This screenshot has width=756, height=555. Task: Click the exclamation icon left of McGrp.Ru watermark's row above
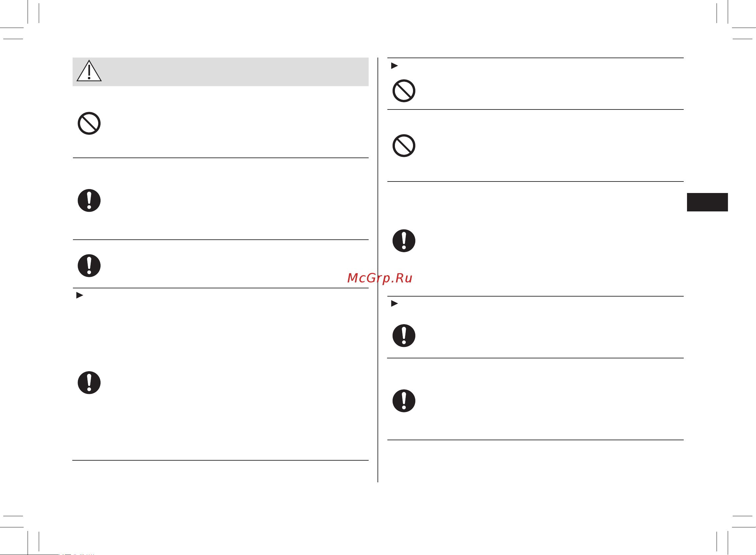coord(404,241)
